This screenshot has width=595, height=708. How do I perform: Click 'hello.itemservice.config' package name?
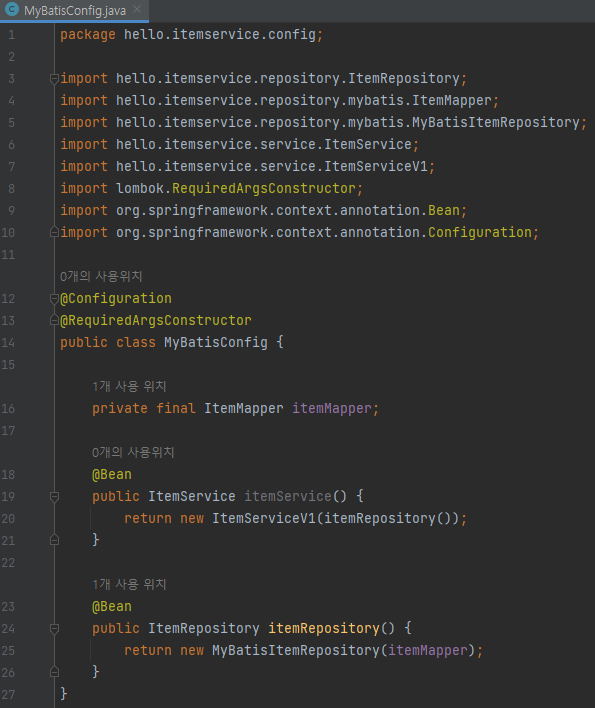220,35
